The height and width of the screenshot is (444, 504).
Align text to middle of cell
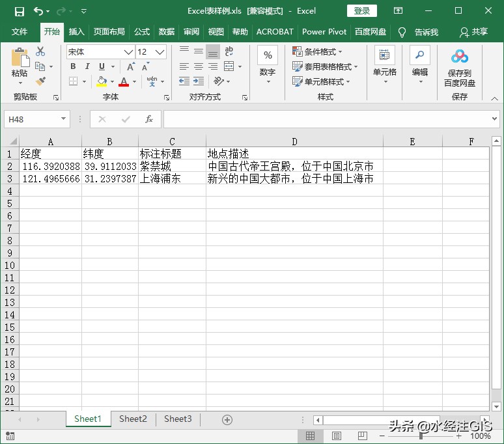(199, 51)
